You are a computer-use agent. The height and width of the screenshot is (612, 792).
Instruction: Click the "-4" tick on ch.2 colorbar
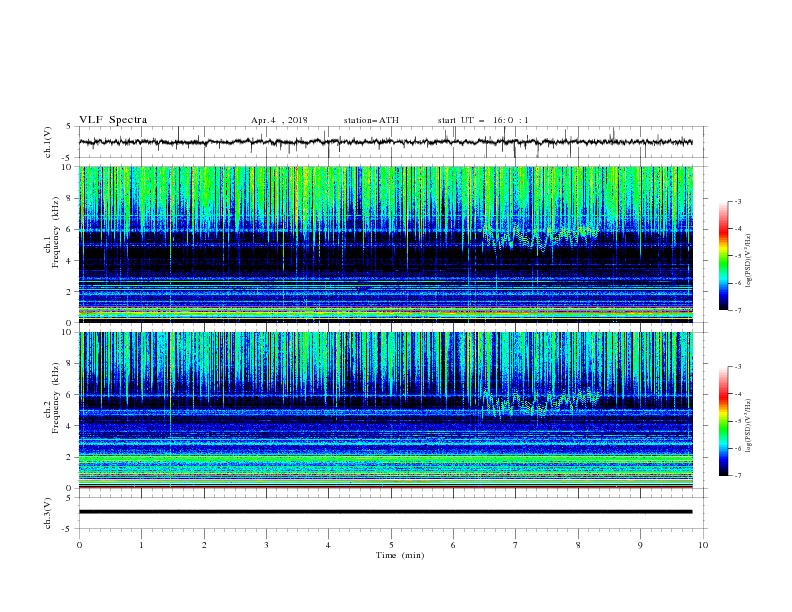click(737, 394)
